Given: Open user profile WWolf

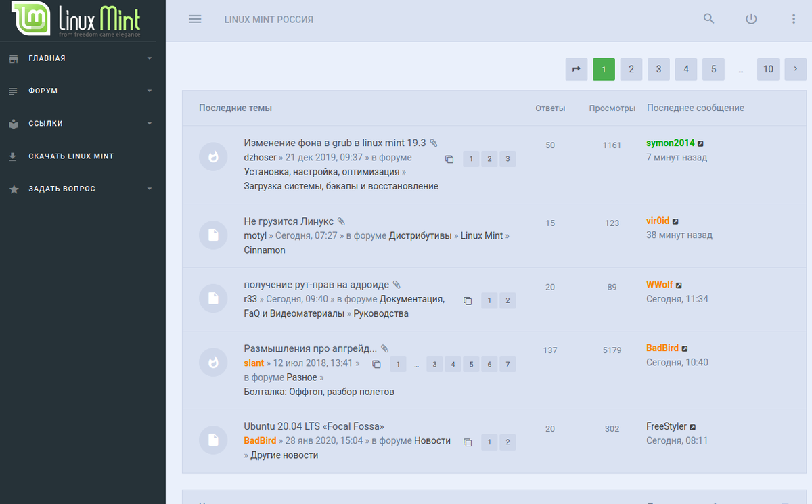Looking at the screenshot, I should pyautogui.click(x=660, y=285).
